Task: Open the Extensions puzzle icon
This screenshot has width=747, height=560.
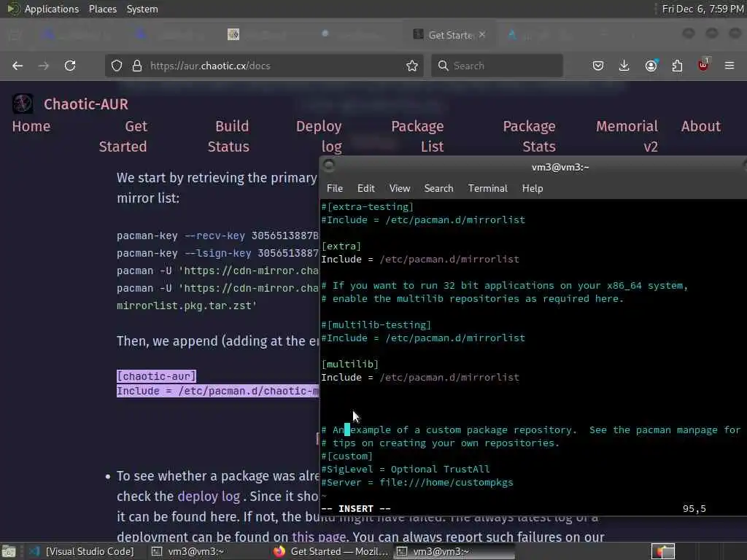Action: [677, 66]
